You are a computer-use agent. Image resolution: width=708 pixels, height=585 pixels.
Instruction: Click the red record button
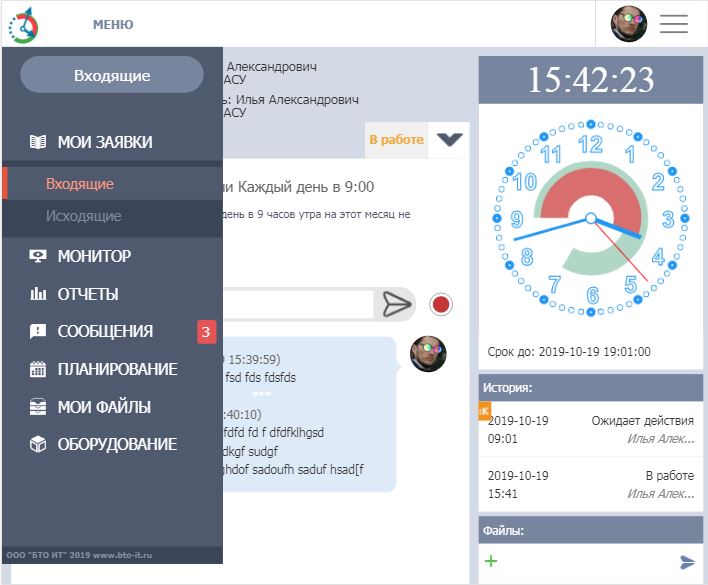pyautogui.click(x=441, y=304)
